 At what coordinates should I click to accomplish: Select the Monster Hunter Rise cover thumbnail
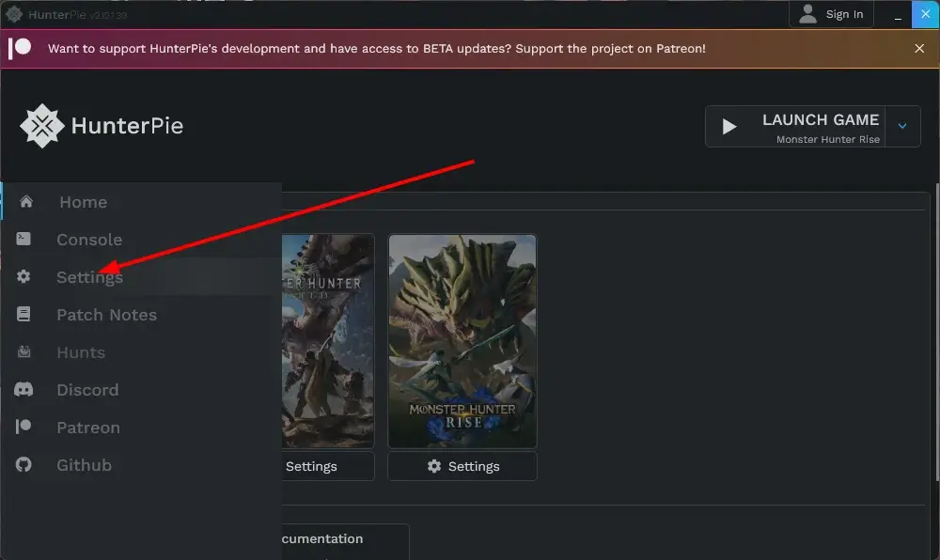[x=462, y=341]
